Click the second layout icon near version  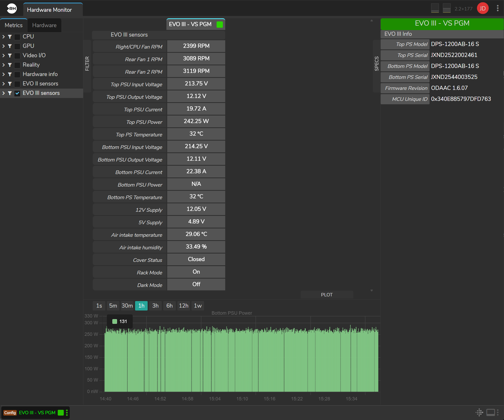(x=447, y=8)
